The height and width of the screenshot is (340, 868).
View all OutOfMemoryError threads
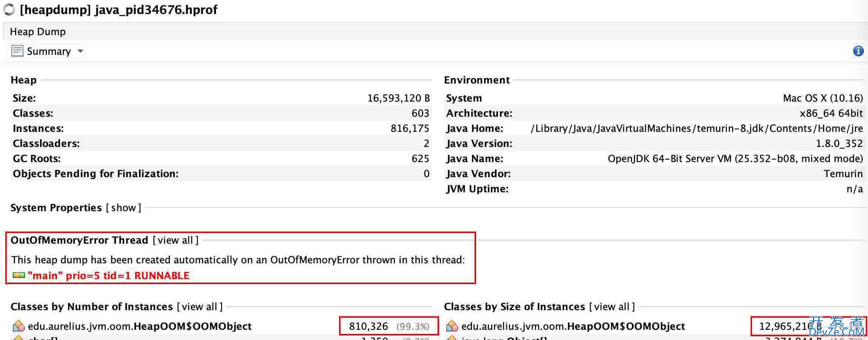click(x=176, y=240)
